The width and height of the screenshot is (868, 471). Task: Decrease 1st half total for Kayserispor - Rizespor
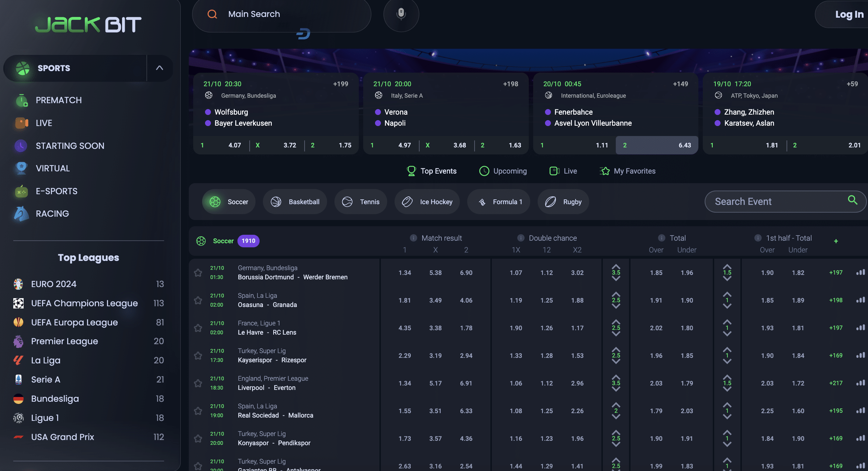pyautogui.click(x=727, y=362)
